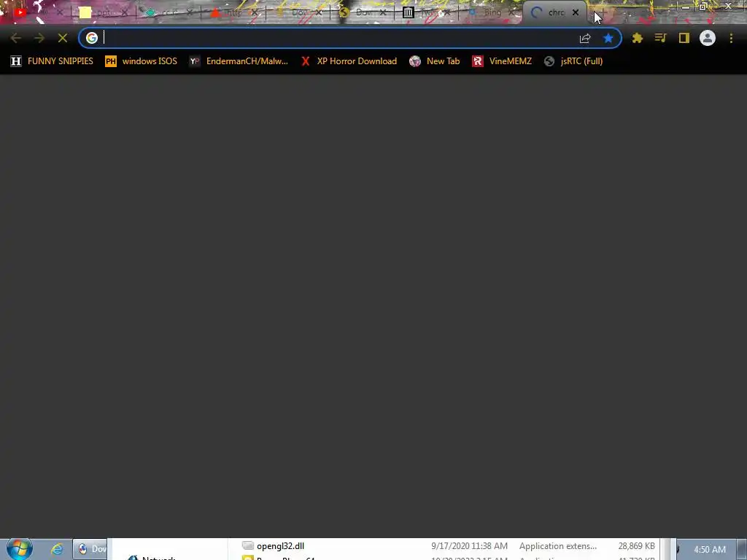The width and height of the screenshot is (747, 560).
Task: Go back using the back arrow
Action: 16,38
